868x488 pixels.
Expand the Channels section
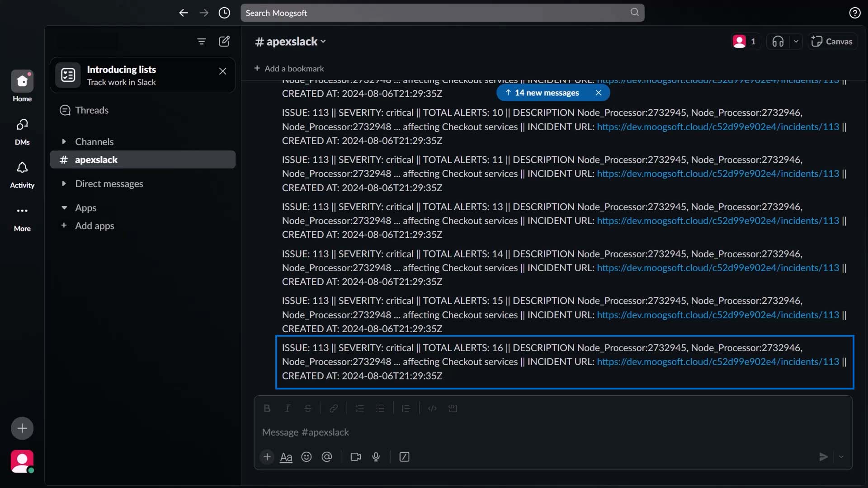(64, 141)
